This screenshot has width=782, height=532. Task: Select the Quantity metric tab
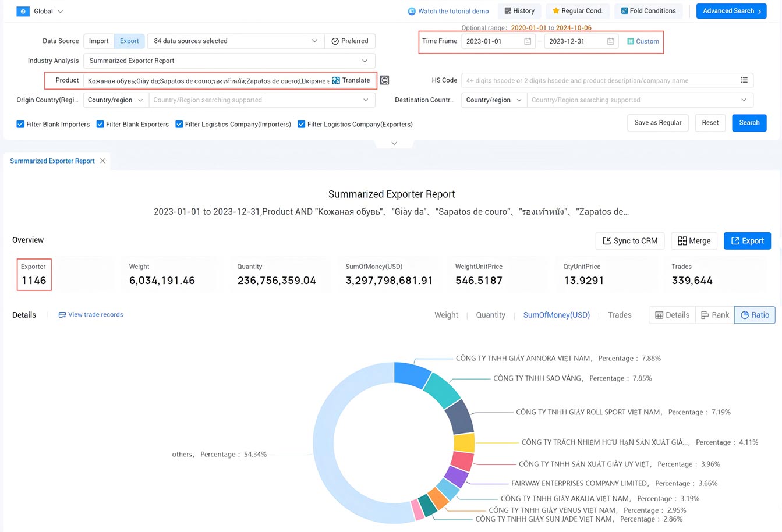point(490,315)
